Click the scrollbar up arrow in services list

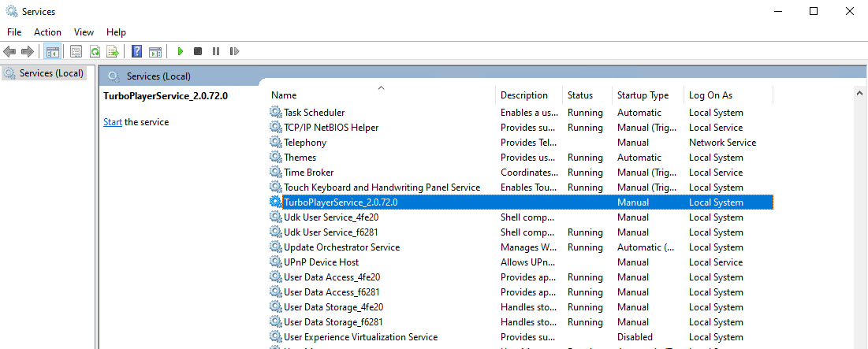click(860, 94)
